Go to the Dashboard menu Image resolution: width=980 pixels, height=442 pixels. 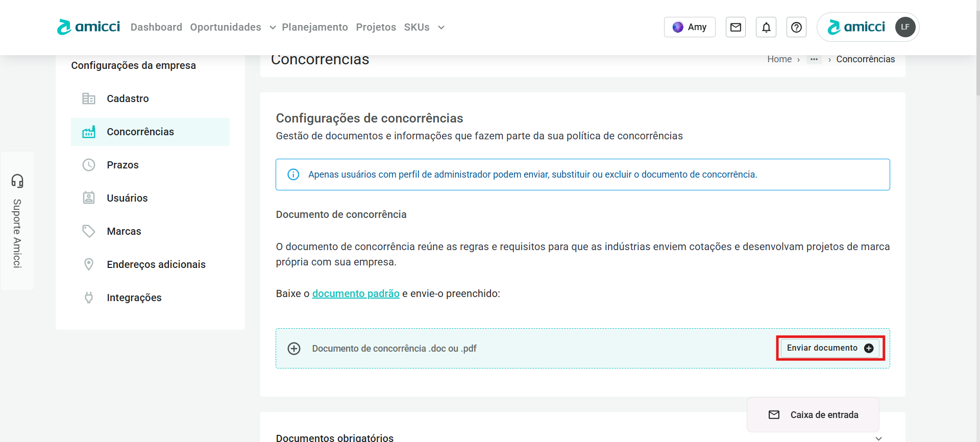[x=156, y=27]
